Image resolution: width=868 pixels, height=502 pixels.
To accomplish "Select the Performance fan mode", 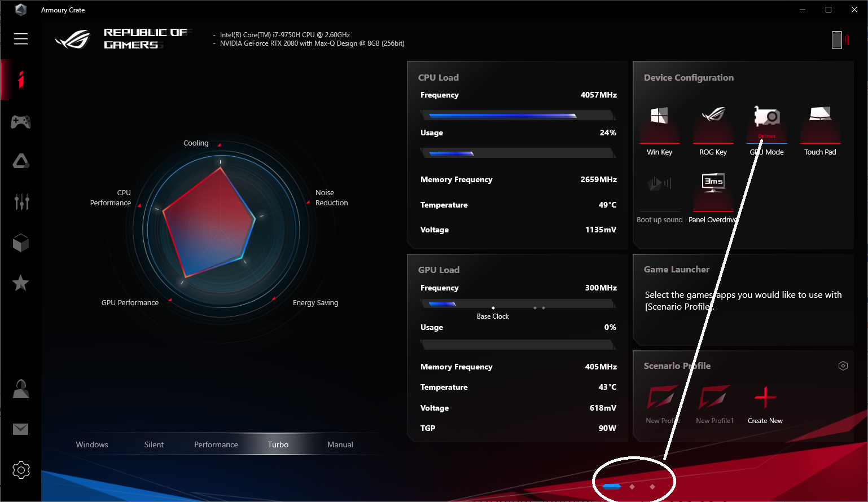I will (x=216, y=444).
